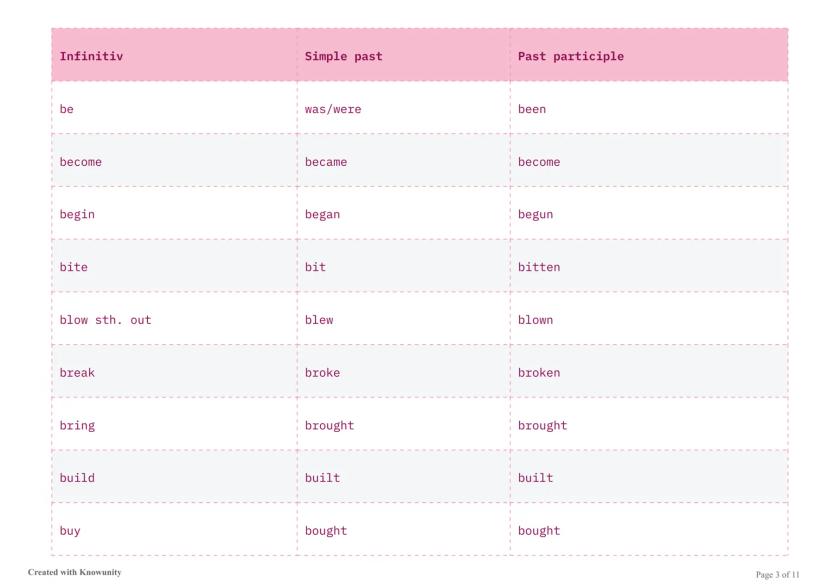The width and height of the screenshot is (828, 586).
Task: Select the past participle 'been'
Action: (x=532, y=109)
